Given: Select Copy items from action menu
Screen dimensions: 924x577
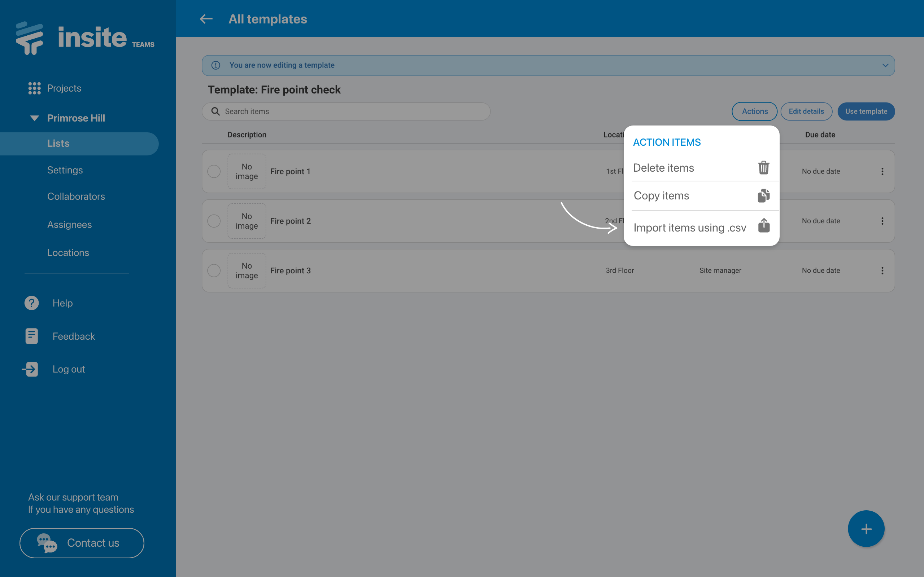Looking at the screenshot, I should 661,196.
